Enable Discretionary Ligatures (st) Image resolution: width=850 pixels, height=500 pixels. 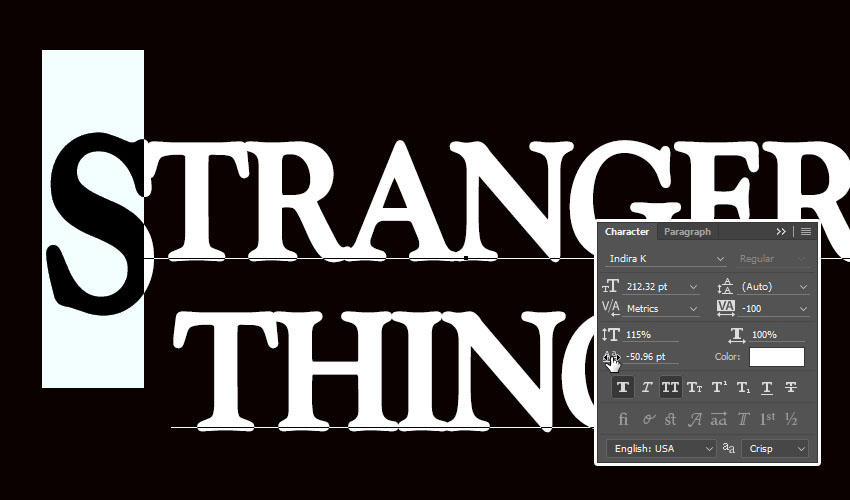pyautogui.click(x=671, y=419)
